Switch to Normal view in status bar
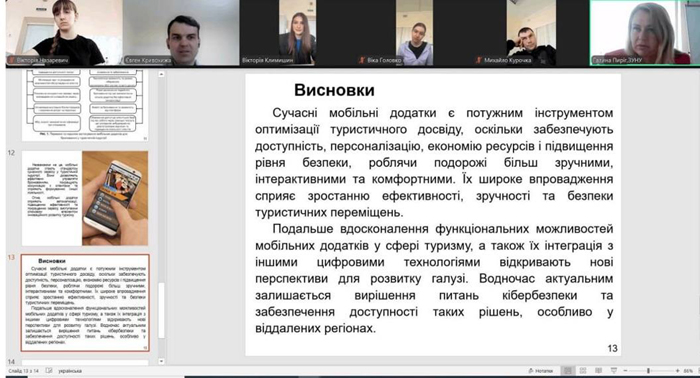 pyautogui.click(x=567, y=370)
